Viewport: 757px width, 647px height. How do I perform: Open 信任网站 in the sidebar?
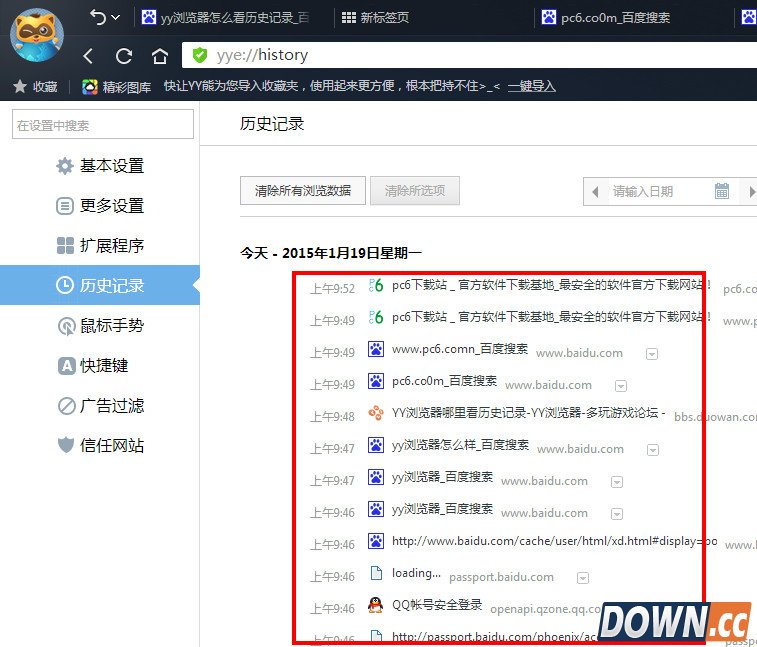coord(100,445)
